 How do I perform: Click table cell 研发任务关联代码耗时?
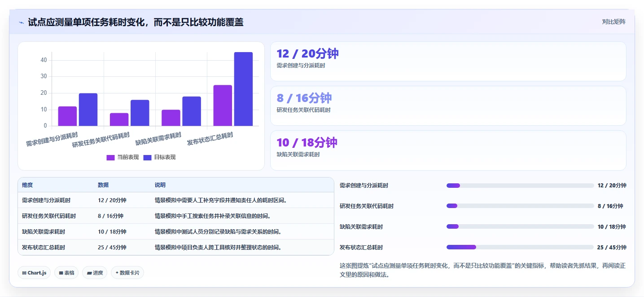pos(49,216)
